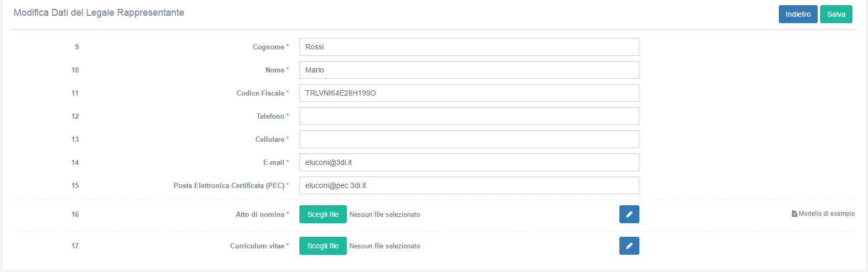Select the Posta Elettronica Certificata field
Screen dimensions: 868x272
(469, 185)
